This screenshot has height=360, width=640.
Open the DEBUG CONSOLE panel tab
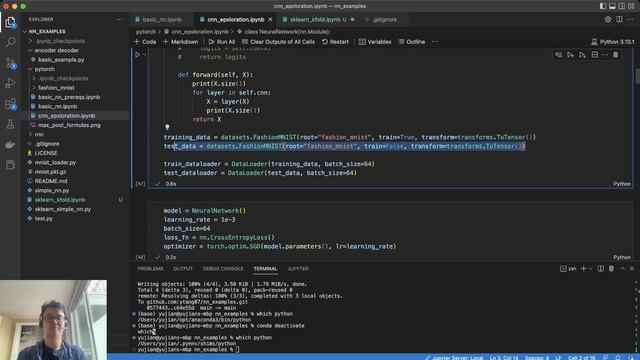click(223, 269)
